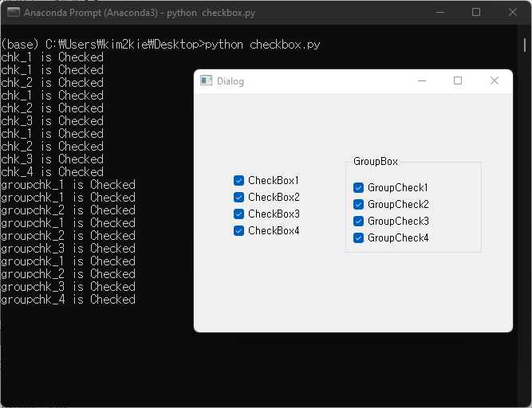
Task: Disable the GroupCheck3 checkbox
Action: (358, 222)
